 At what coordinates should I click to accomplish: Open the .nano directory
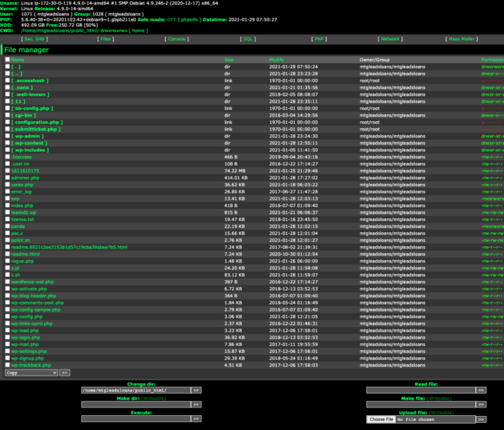coord(22,88)
